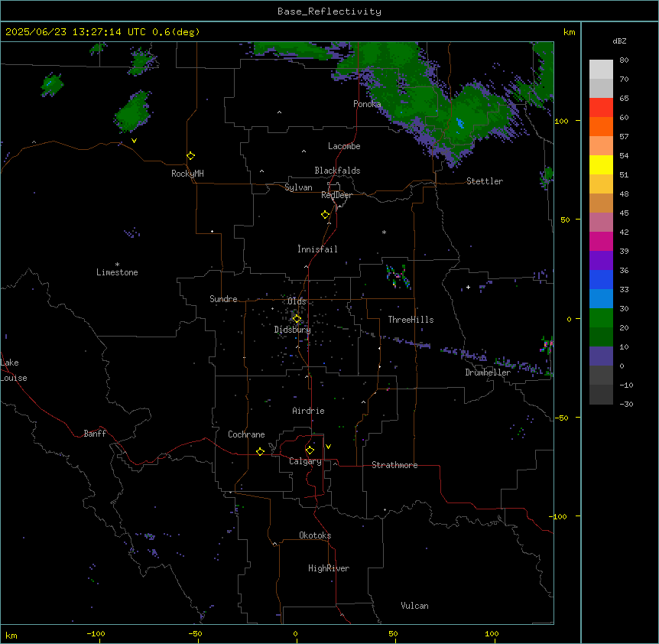Viewport: 659px width, 644px height.
Task: Click the Airdrie label
Action: click(x=308, y=411)
